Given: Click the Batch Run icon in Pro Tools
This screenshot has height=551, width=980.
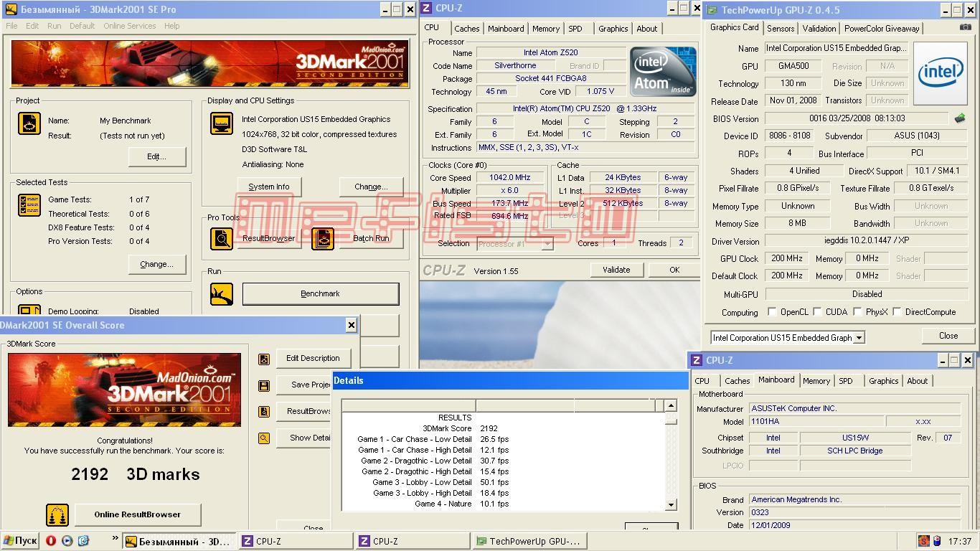Looking at the screenshot, I should (323, 238).
